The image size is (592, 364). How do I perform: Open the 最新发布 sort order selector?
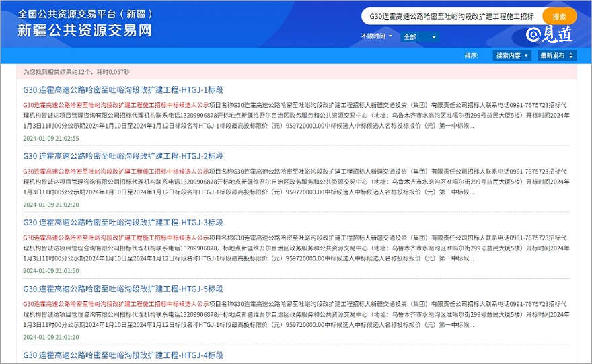[x=557, y=55]
